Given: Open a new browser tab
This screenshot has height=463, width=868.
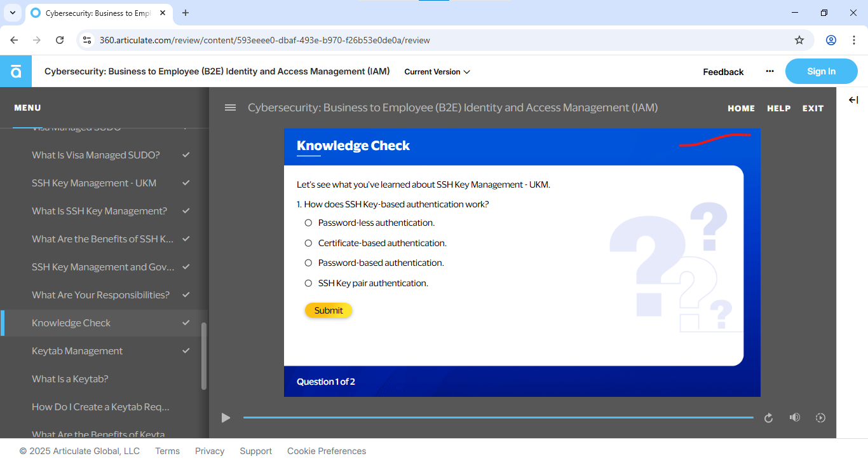Looking at the screenshot, I should point(186,13).
